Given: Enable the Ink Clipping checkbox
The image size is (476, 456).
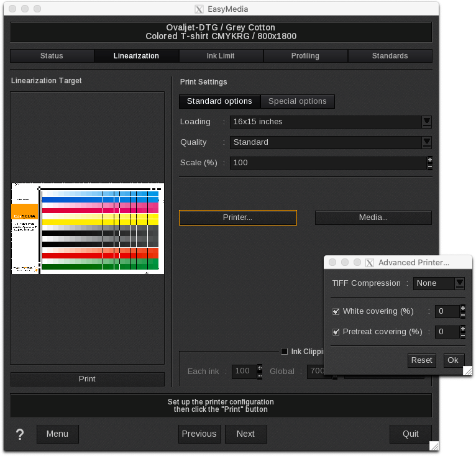Looking at the screenshot, I should [285, 351].
